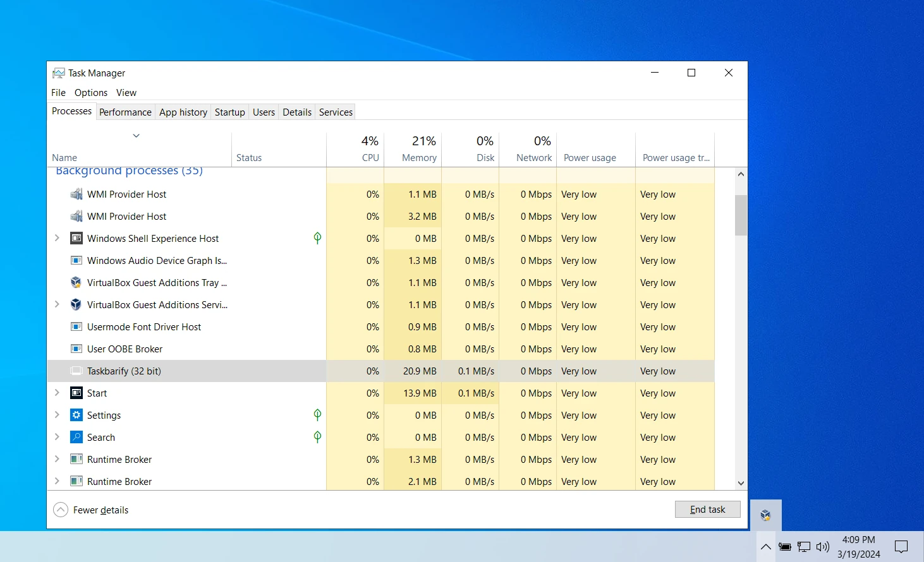Click the Settings gear icon in process list

[x=76, y=415]
